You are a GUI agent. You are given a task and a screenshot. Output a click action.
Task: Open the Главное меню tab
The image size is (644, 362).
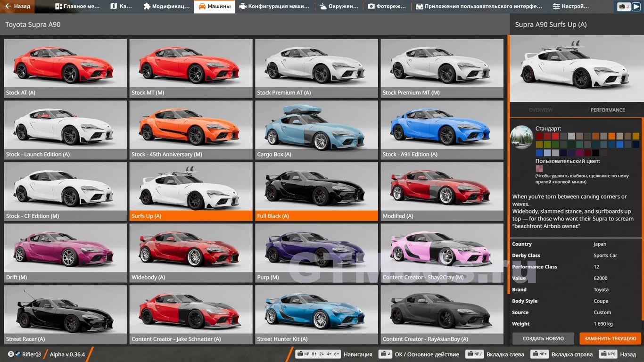[77, 7]
